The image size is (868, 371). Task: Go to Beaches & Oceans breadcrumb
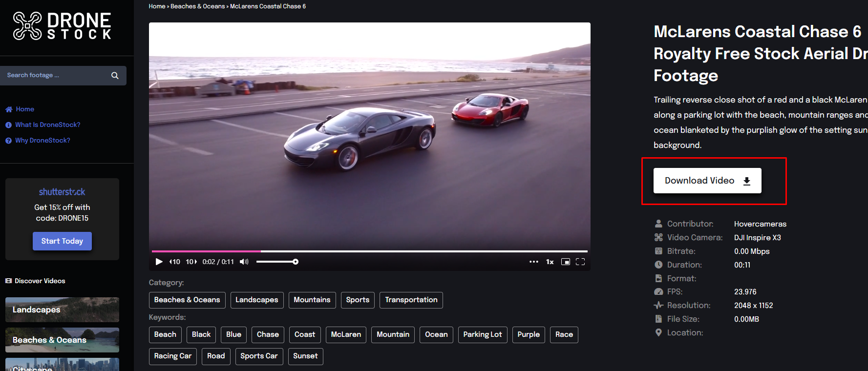pos(197,6)
